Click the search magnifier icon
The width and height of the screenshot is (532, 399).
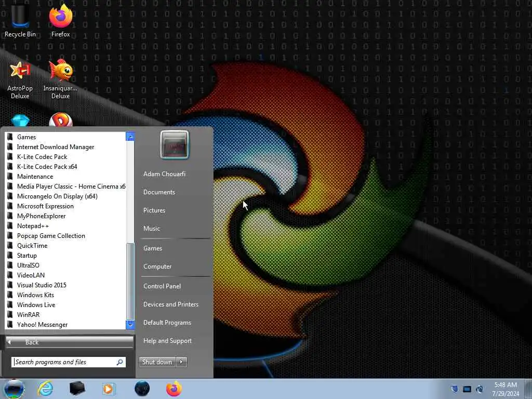tap(120, 362)
